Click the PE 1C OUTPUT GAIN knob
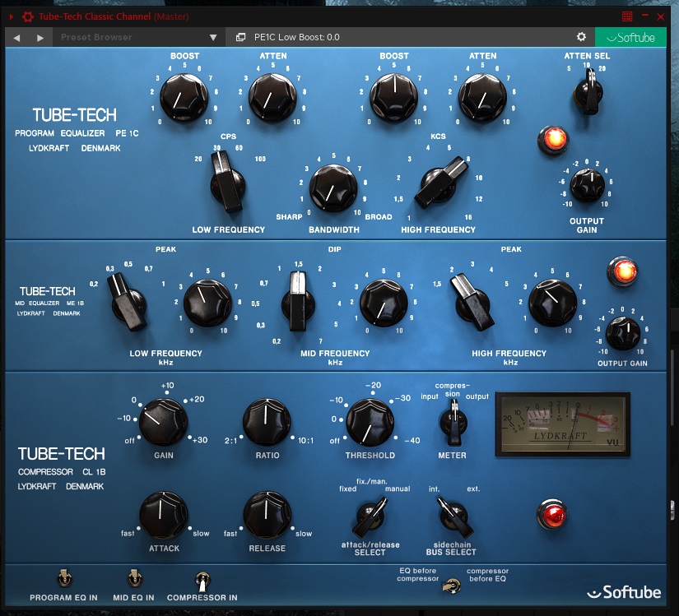 (587, 185)
